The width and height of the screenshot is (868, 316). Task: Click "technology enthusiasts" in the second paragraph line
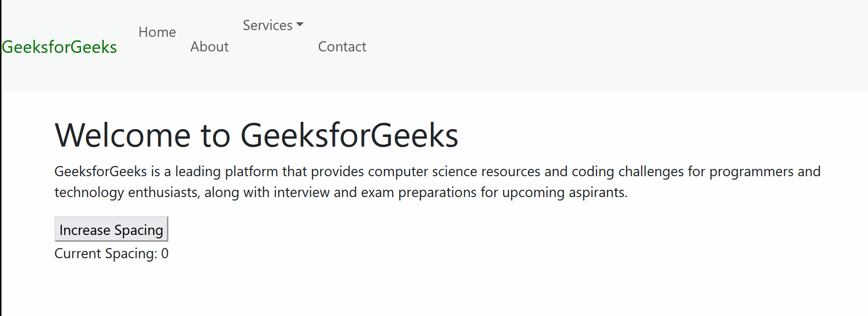point(127,192)
